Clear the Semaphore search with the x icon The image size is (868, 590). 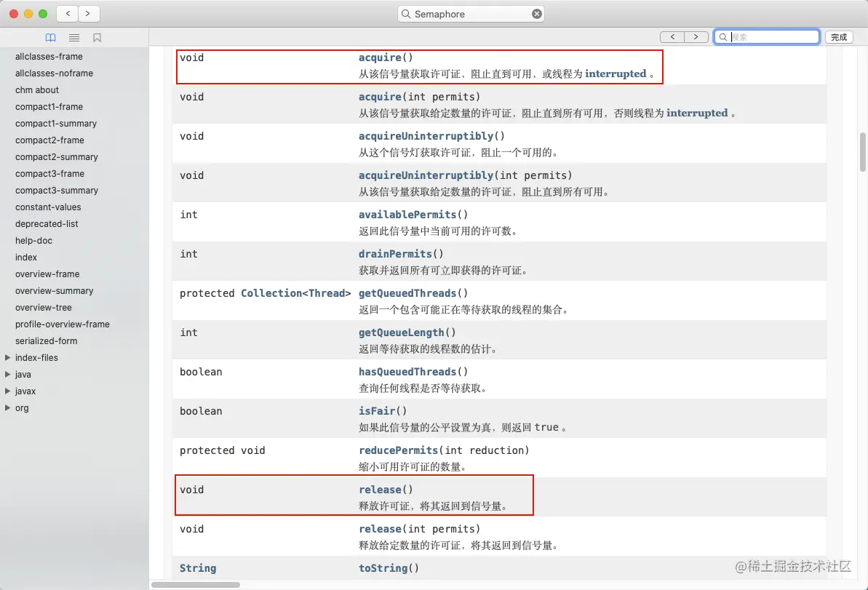point(536,14)
